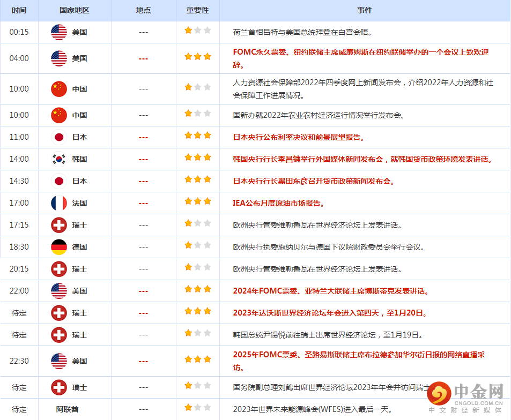Click the Japan flag in the 11:00 row
511x420 pixels.
coord(59,137)
